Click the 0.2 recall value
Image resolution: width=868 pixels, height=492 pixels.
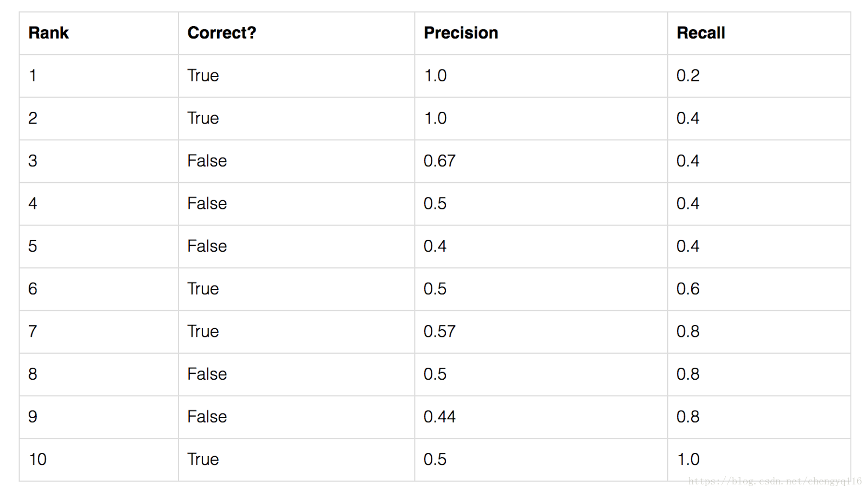tap(688, 76)
